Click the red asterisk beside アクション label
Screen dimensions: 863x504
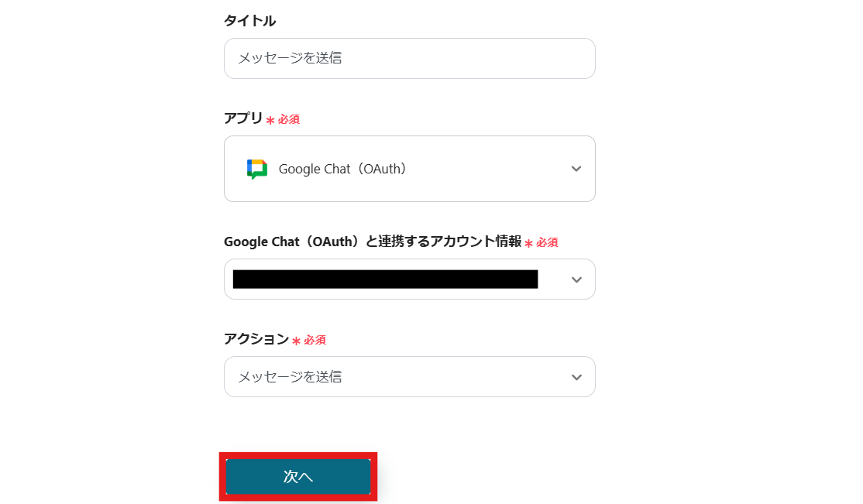pos(296,341)
